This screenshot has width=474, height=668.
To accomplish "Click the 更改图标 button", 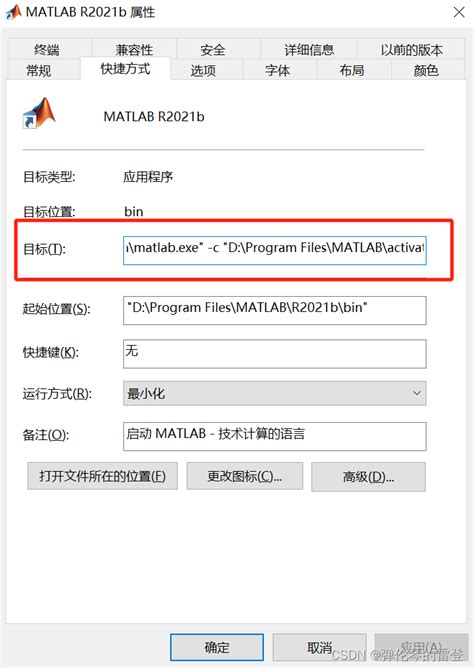I will click(245, 476).
